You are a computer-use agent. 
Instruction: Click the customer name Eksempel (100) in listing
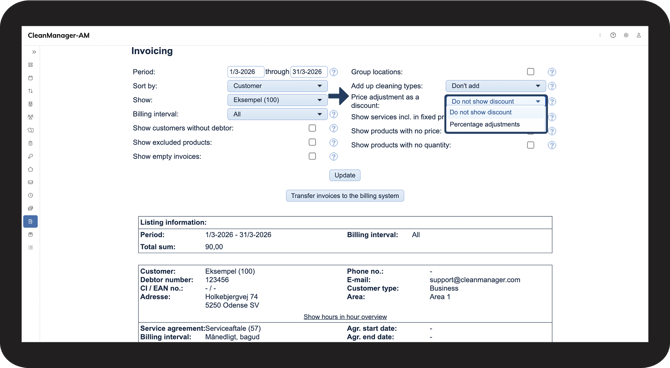230,271
